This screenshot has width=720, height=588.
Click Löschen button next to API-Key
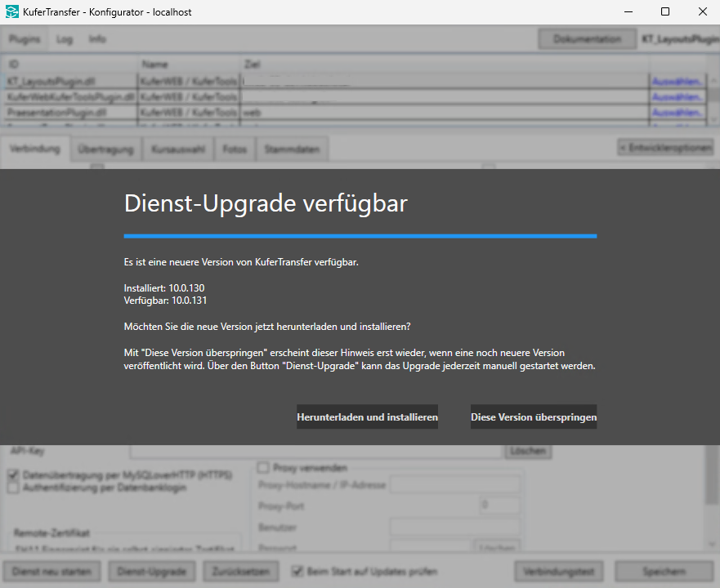(528, 452)
